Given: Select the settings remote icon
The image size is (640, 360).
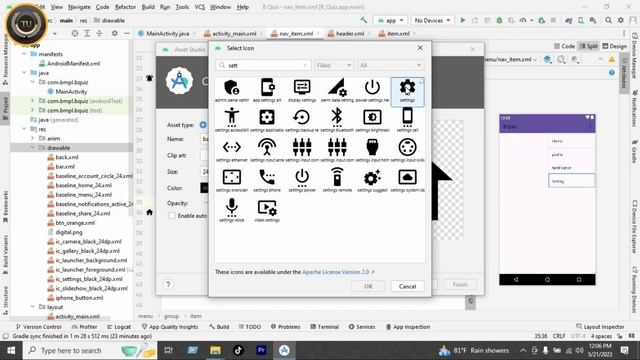Looking at the screenshot, I should [x=337, y=180].
